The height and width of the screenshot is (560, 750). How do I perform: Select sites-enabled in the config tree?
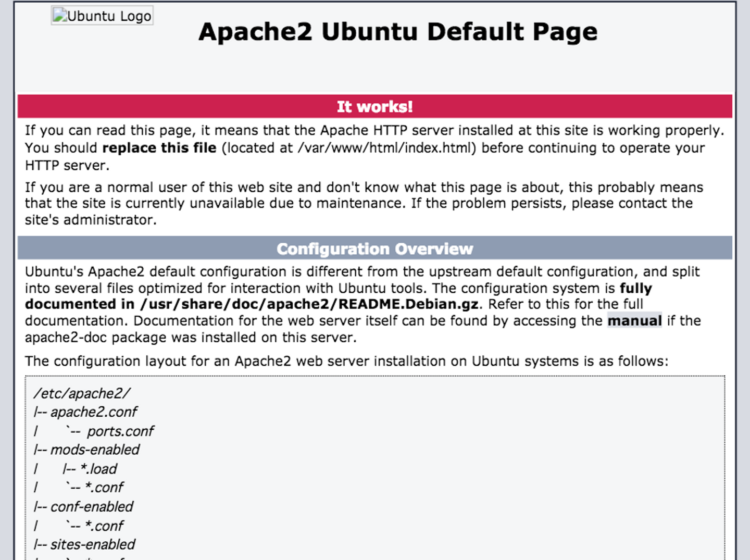[93, 544]
